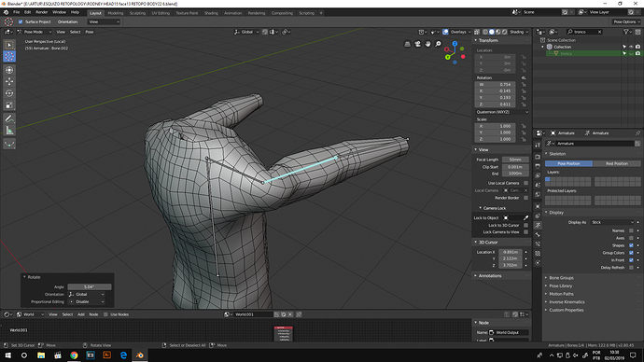
Task: Select the Measure ruler tool
Action: [x=9, y=131]
